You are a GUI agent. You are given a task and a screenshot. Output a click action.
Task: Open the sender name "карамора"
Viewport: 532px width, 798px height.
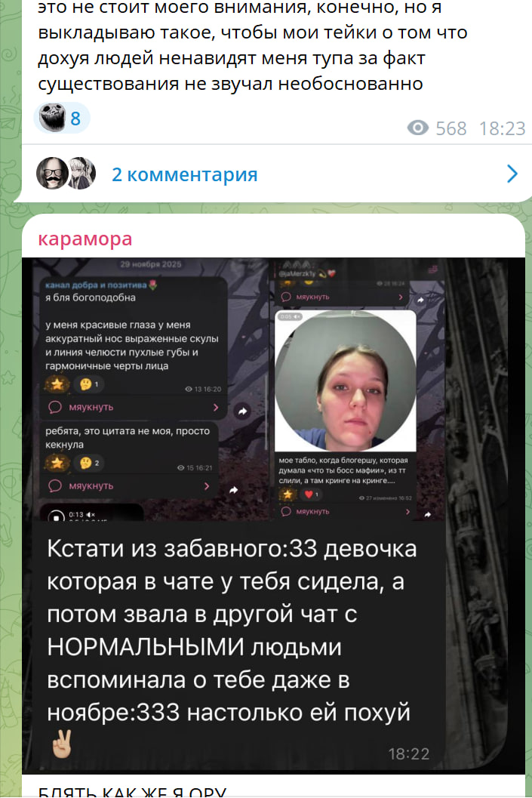[85, 239]
